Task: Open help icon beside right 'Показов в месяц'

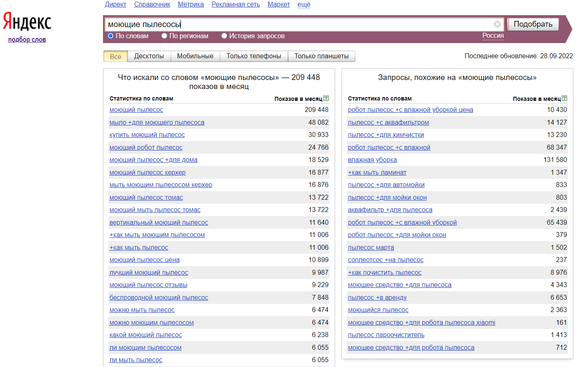Action: 565,98
